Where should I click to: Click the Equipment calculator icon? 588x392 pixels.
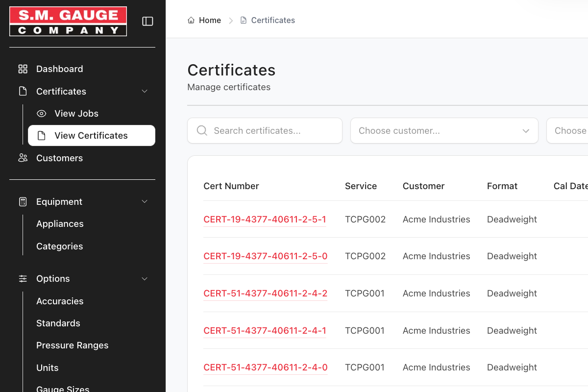click(x=23, y=202)
